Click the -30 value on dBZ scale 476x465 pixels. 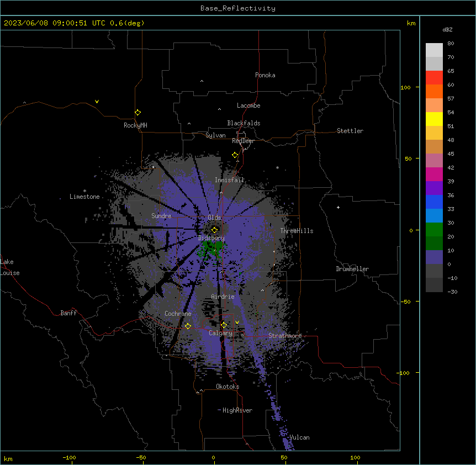452,292
